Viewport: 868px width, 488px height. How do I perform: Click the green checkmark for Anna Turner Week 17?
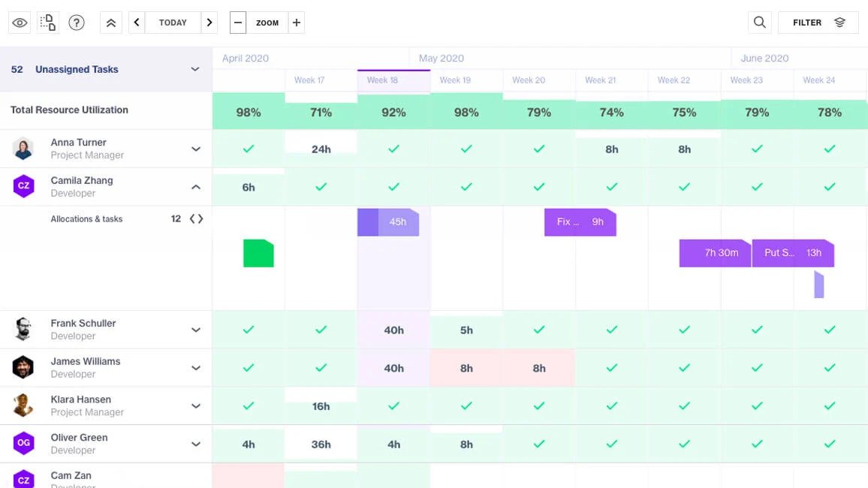click(249, 149)
